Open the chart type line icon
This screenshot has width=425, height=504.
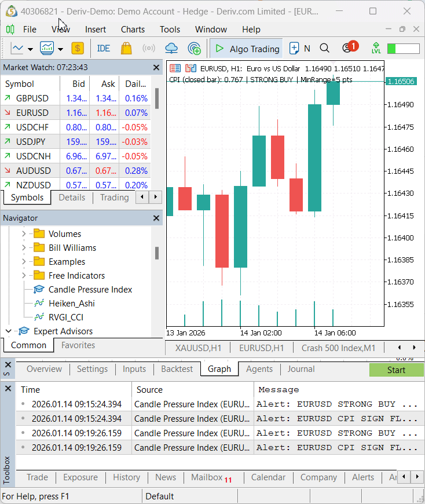[x=17, y=49]
